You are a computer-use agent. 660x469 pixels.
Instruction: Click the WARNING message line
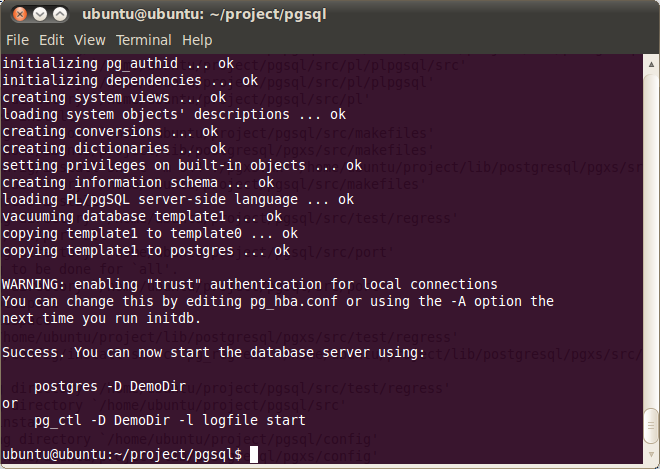pyautogui.click(x=250, y=284)
